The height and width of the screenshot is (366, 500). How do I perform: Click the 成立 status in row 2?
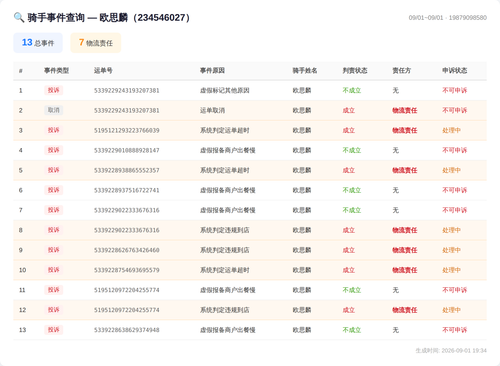tap(349, 110)
